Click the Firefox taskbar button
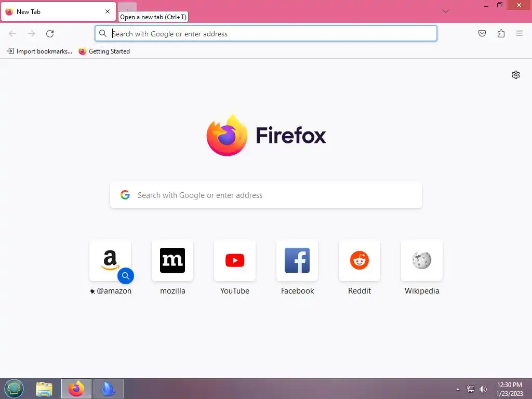This screenshot has height=399, width=532. coord(76,389)
